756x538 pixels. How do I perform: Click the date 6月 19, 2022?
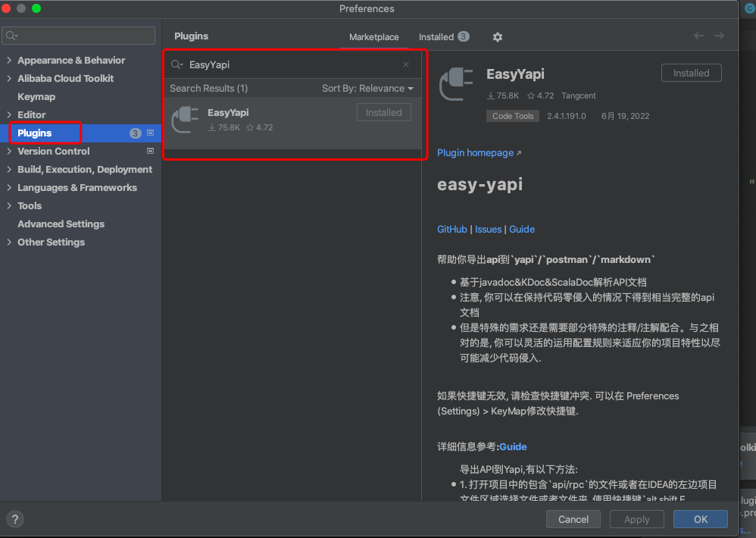click(626, 116)
